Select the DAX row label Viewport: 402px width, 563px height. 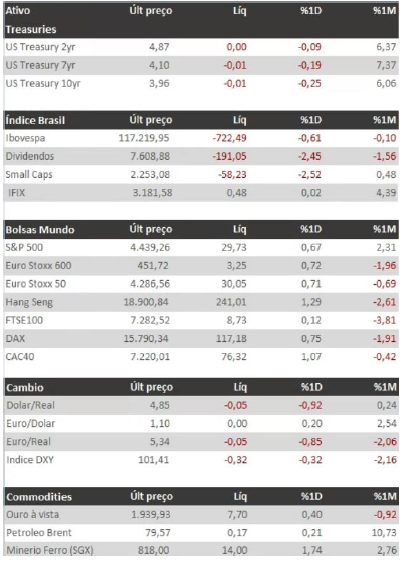15,339
